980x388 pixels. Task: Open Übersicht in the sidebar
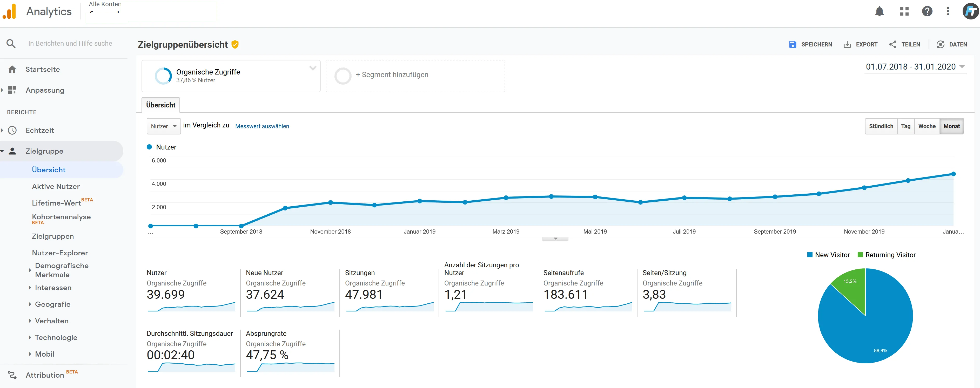pyautogui.click(x=49, y=170)
